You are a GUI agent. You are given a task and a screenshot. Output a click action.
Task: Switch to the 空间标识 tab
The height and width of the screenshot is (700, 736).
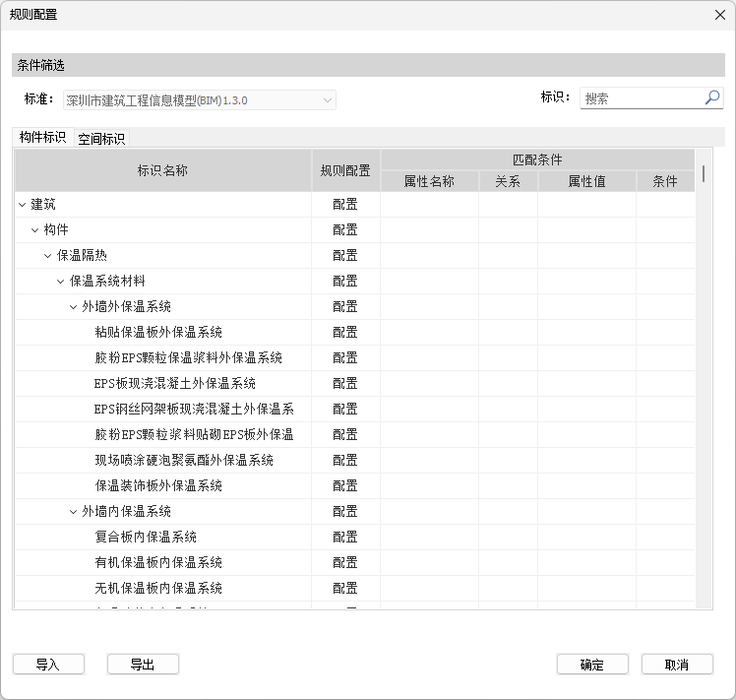coord(101,139)
